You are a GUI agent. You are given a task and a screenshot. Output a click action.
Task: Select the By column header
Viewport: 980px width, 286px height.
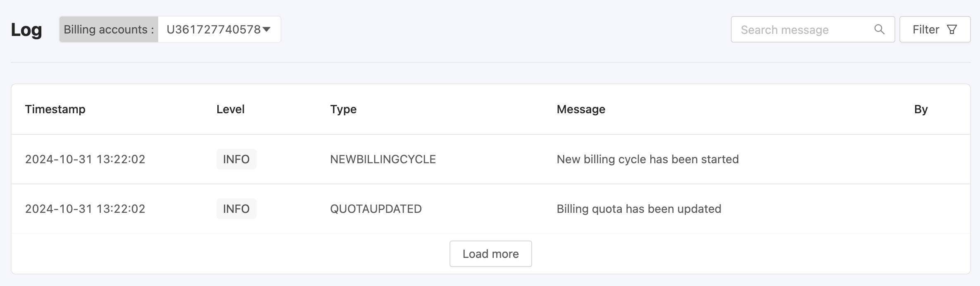click(x=921, y=109)
